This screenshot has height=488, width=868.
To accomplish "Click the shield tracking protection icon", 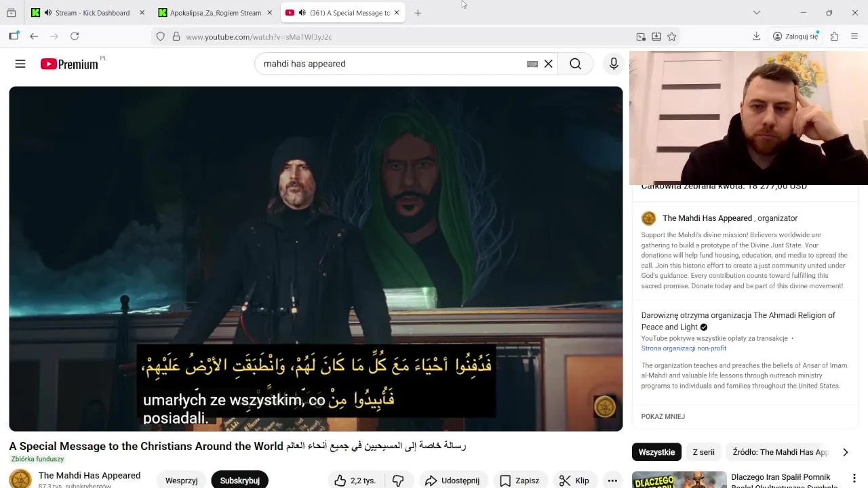I will (161, 37).
